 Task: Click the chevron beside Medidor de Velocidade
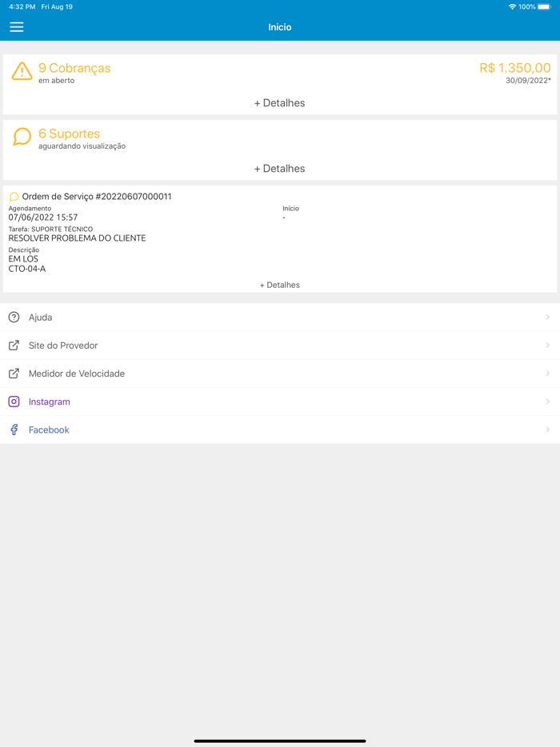549,373
